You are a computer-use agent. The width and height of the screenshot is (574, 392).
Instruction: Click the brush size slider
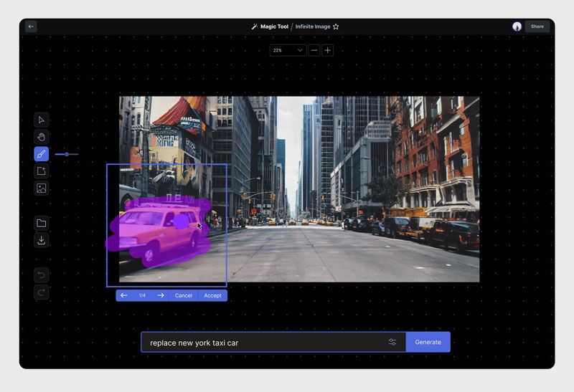67,154
